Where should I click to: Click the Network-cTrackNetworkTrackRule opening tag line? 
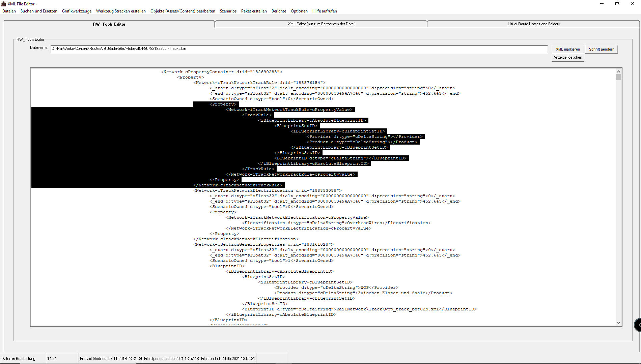[259, 83]
